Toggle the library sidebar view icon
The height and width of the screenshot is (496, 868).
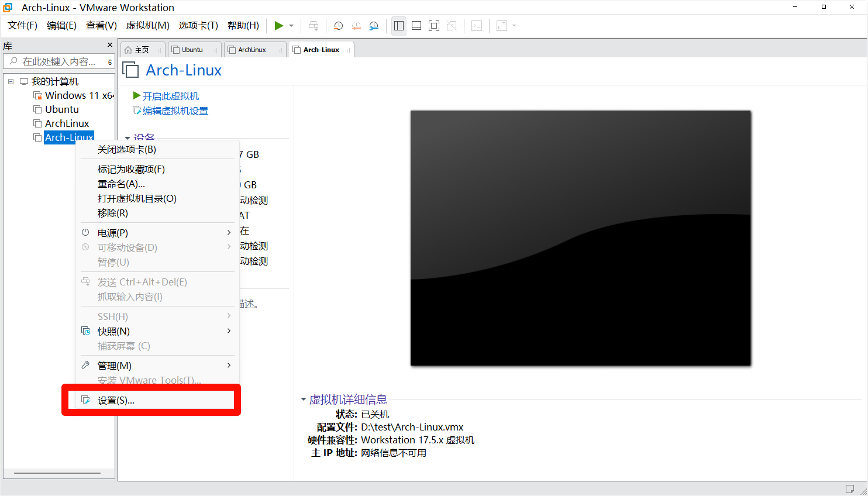[399, 26]
